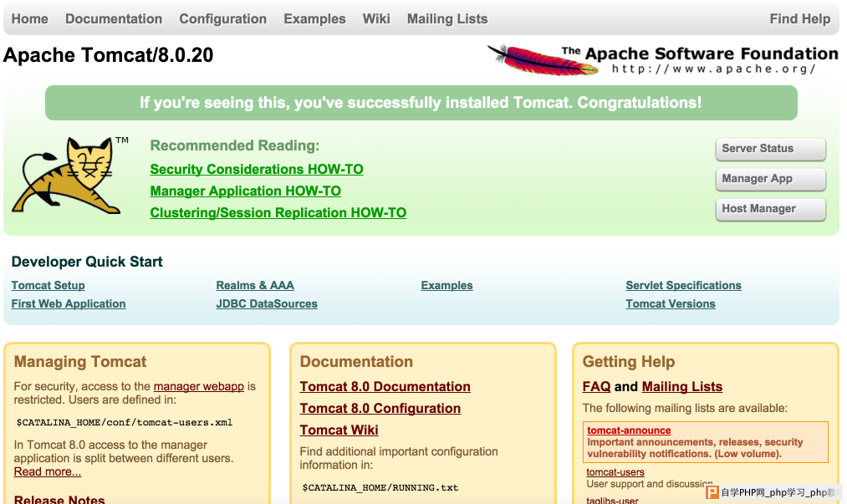
Task: Click Read more... under Managing Tomcat
Action: [48, 471]
